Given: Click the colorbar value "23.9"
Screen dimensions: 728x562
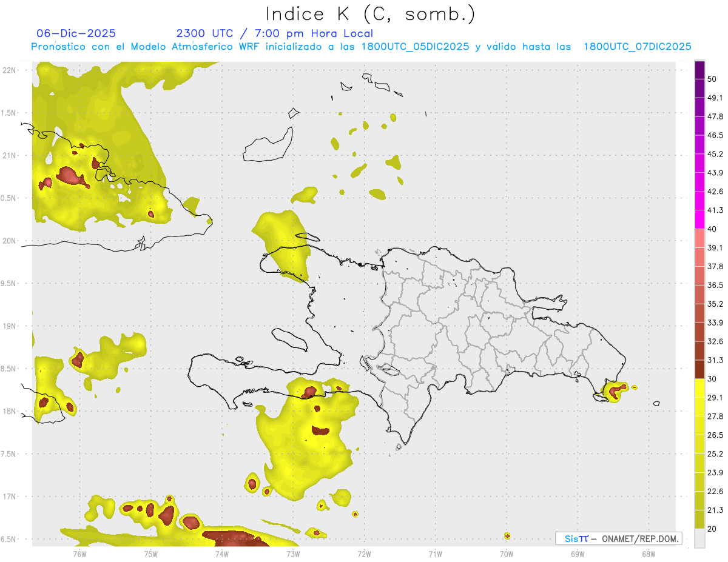Looking at the screenshot, I should 715,473.
